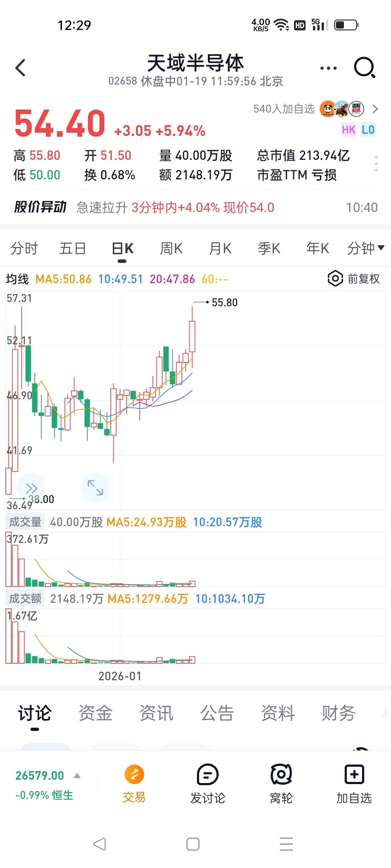Switch to the 五日 chart tab
This screenshot has width=391, height=868.
click(73, 248)
